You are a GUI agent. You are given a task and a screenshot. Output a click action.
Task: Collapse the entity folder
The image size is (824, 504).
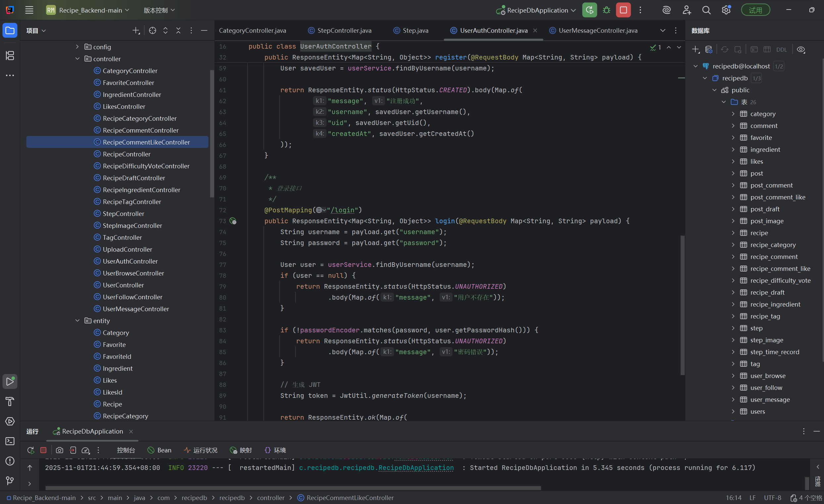(x=77, y=320)
